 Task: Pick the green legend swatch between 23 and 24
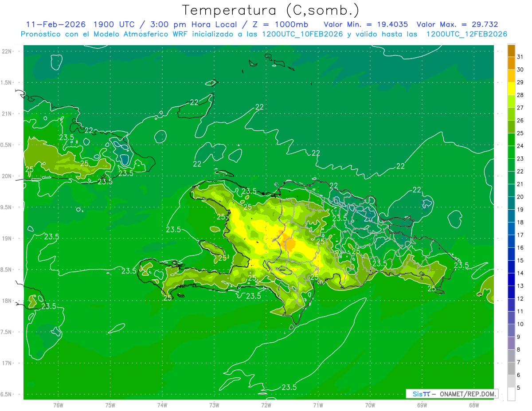click(511, 152)
